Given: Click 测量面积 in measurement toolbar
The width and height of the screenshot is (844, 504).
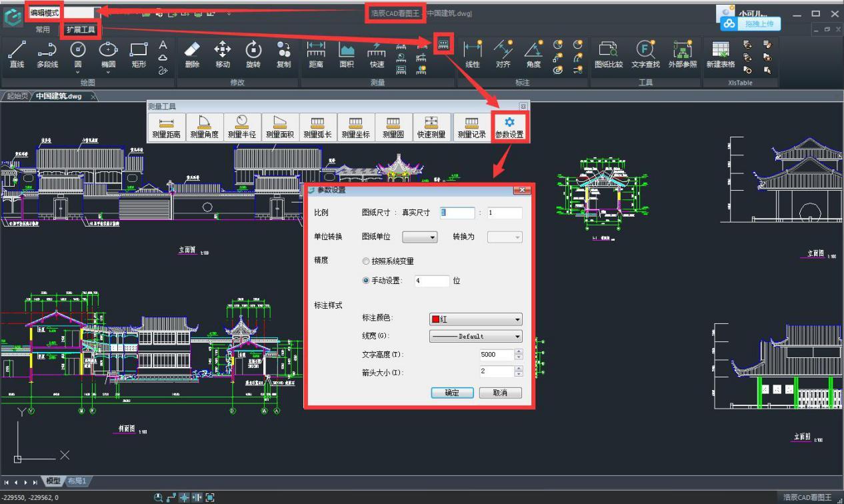Looking at the screenshot, I should pos(280,127).
